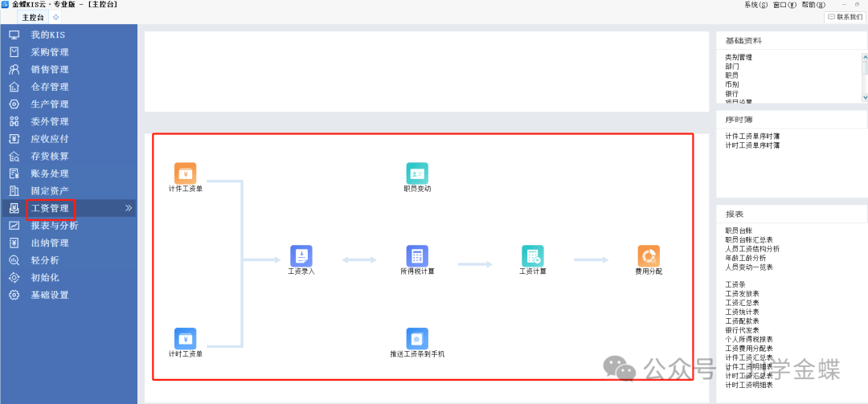Image resolution: width=868 pixels, height=404 pixels.
Task: Switch to the 主控台 tab
Action: 33,17
